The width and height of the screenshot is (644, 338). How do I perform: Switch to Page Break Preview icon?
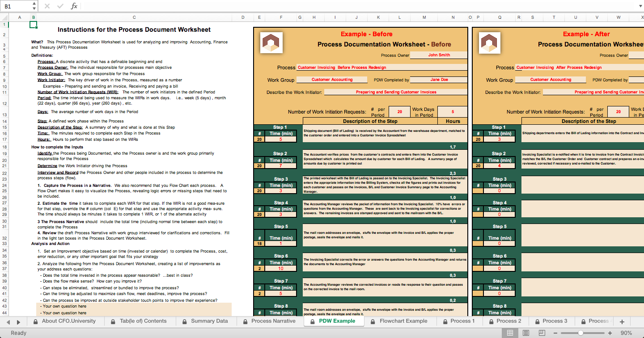[x=542, y=333]
